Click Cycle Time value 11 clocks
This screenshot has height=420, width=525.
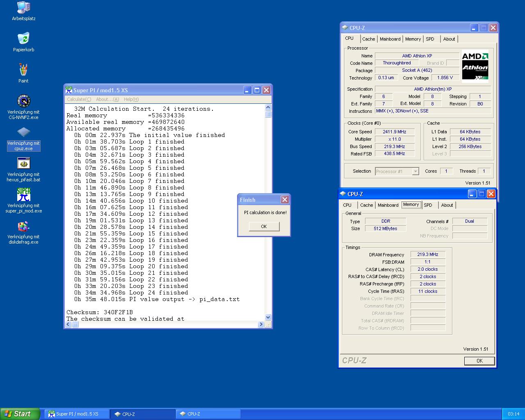pyautogui.click(x=428, y=292)
